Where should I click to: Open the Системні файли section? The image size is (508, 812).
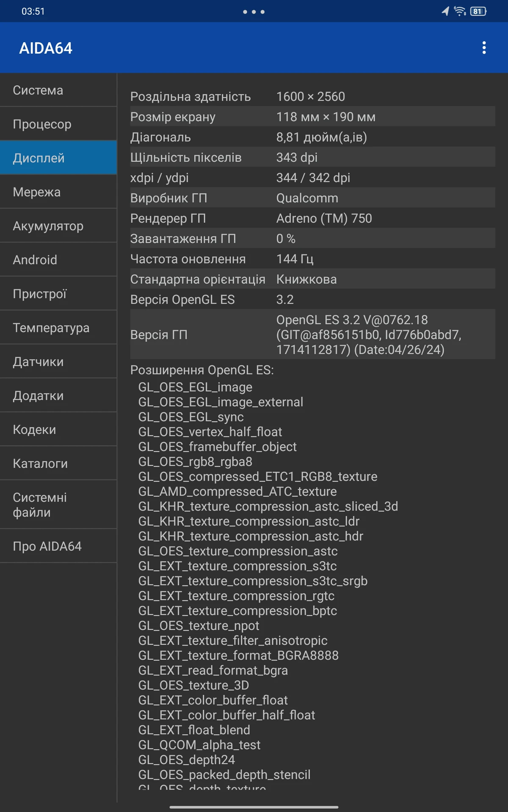point(58,505)
